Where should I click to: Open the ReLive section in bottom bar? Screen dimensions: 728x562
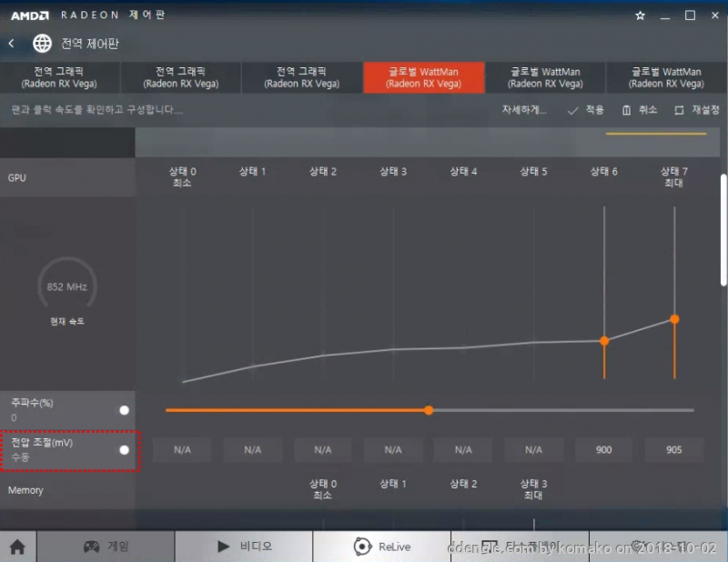pos(381,547)
